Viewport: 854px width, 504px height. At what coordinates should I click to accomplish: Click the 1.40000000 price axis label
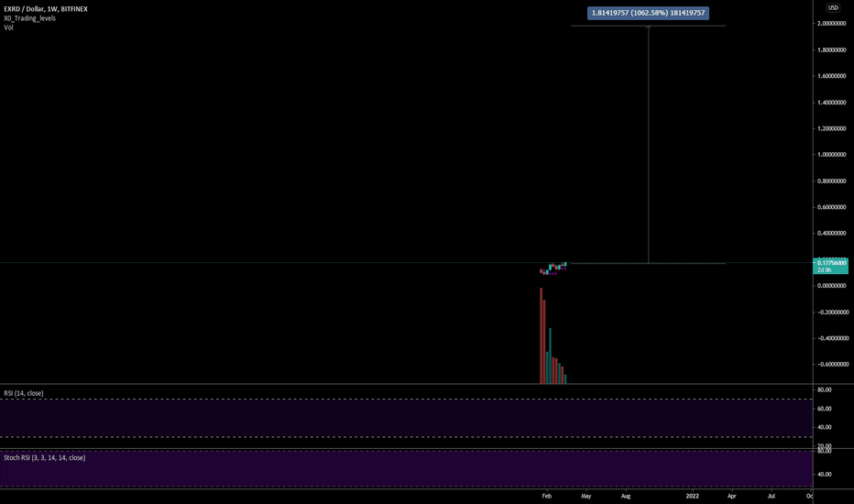(x=832, y=103)
